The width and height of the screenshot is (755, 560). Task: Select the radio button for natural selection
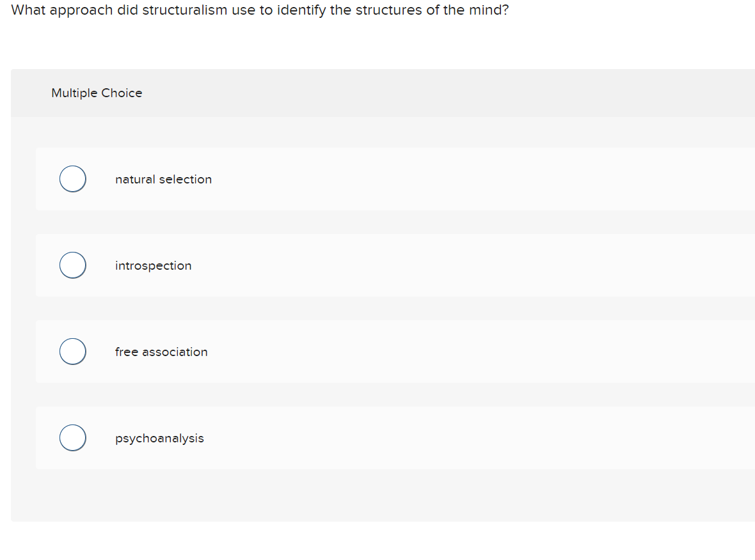click(72, 179)
